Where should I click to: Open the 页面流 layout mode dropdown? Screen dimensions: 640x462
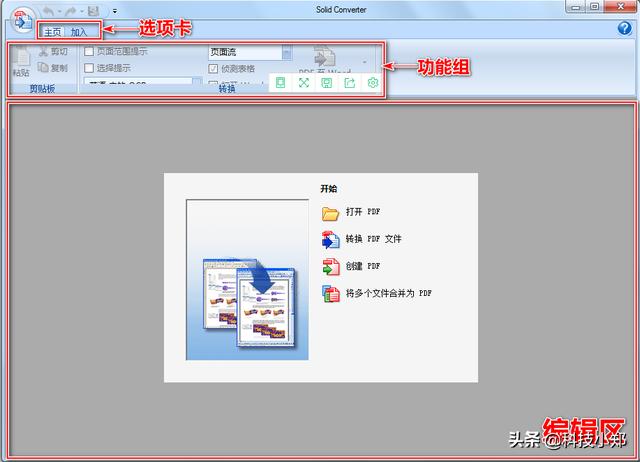(287, 52)
